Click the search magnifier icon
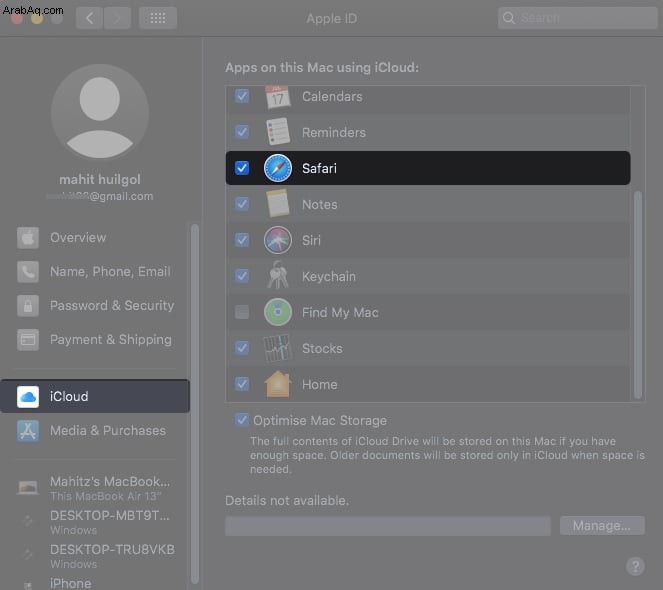663x590 pixels. coord(509,18)
